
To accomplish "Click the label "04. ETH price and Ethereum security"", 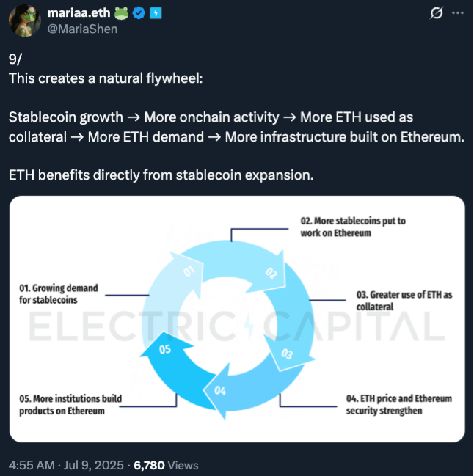I will 398,404.
